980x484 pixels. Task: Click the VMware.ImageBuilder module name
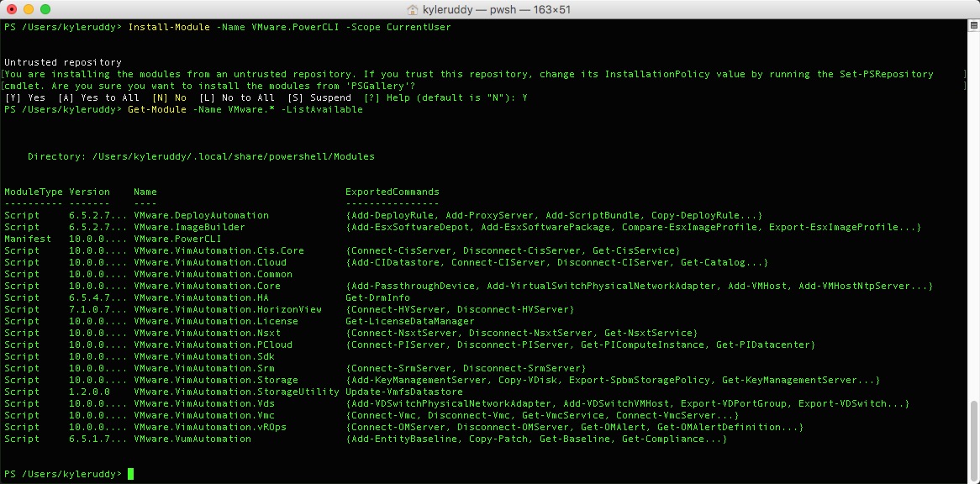[189, 228]
